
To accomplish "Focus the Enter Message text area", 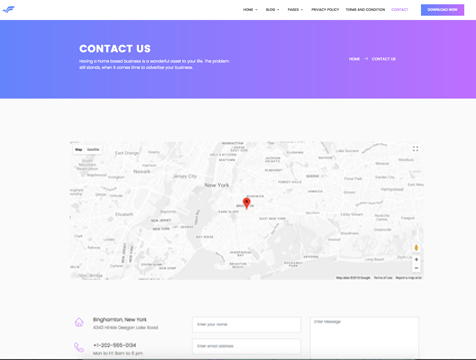I will [x=364, y=338].
